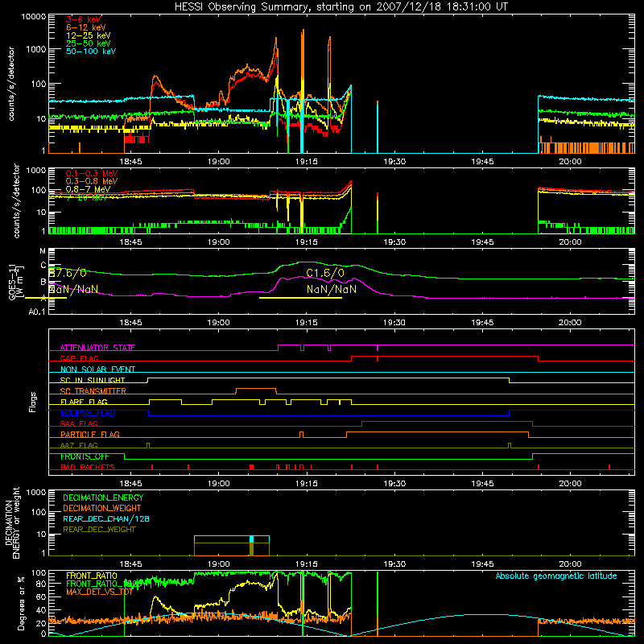Click the C1.6/0 GOES class annotation
The width and height of the screenshot is (644, 644).
pos(325,273)
